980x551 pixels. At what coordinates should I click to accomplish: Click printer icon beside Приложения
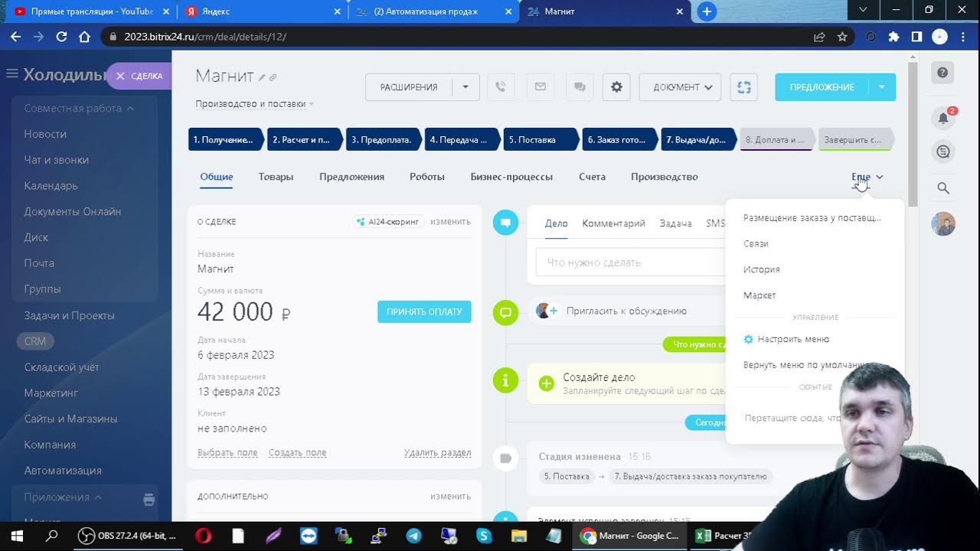tap(149, 500)
